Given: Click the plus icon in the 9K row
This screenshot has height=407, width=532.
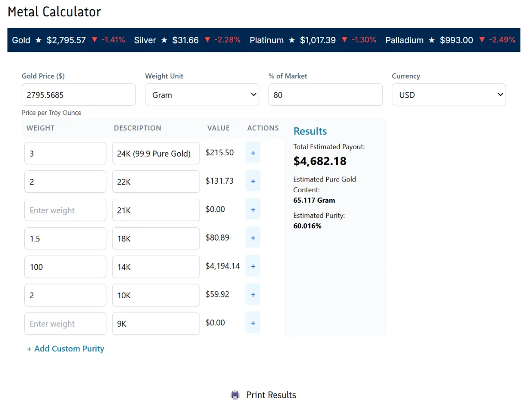Looking at the screenshot, I should pyautogui.click(x=253, y=323).
